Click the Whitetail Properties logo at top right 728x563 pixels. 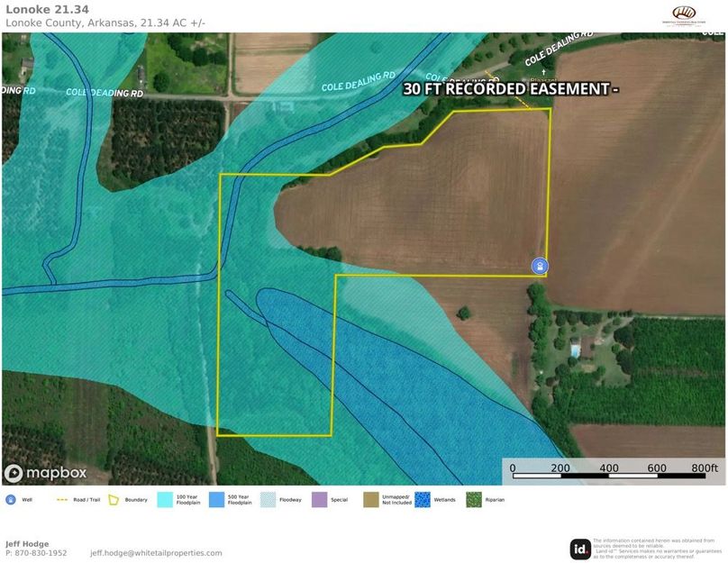tap(685, 14)
